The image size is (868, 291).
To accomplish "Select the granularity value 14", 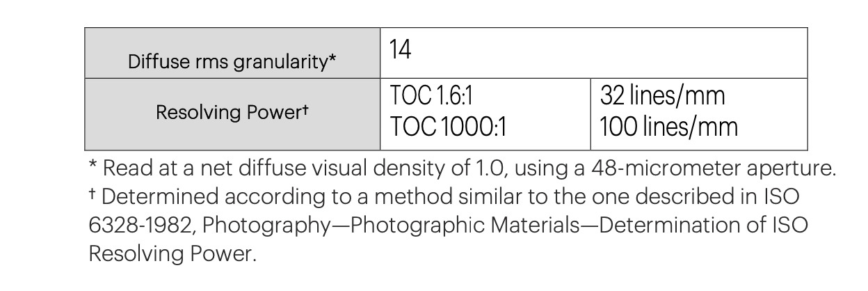I will tap(400, 50).
